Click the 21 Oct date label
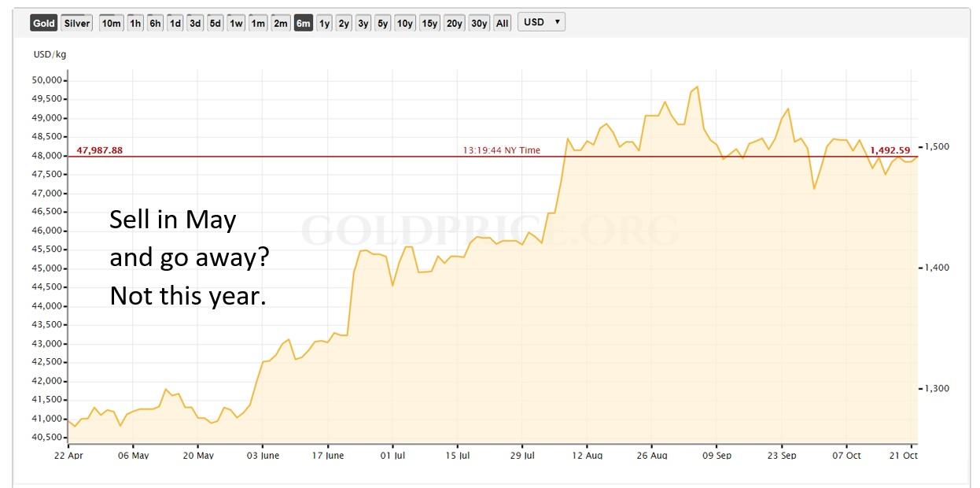 pyautogui.click(x=904, y=455)
